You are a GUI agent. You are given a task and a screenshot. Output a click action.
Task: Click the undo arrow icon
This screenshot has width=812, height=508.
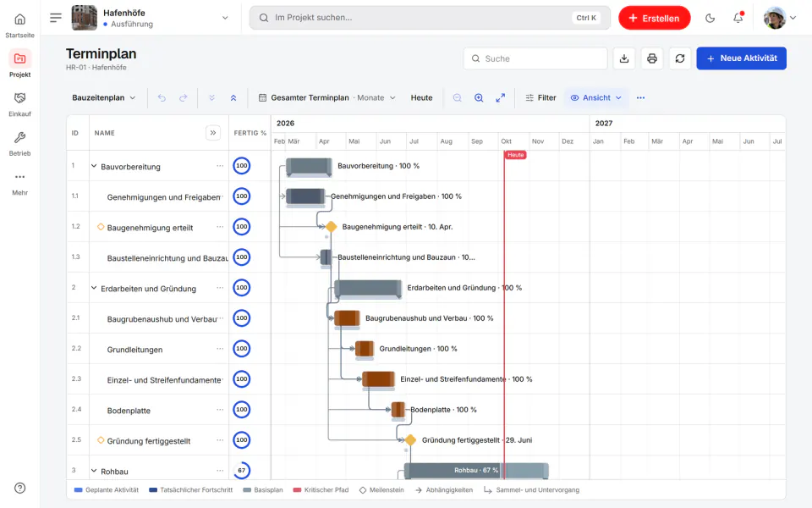pyautogui.click(x=162, y=97)
